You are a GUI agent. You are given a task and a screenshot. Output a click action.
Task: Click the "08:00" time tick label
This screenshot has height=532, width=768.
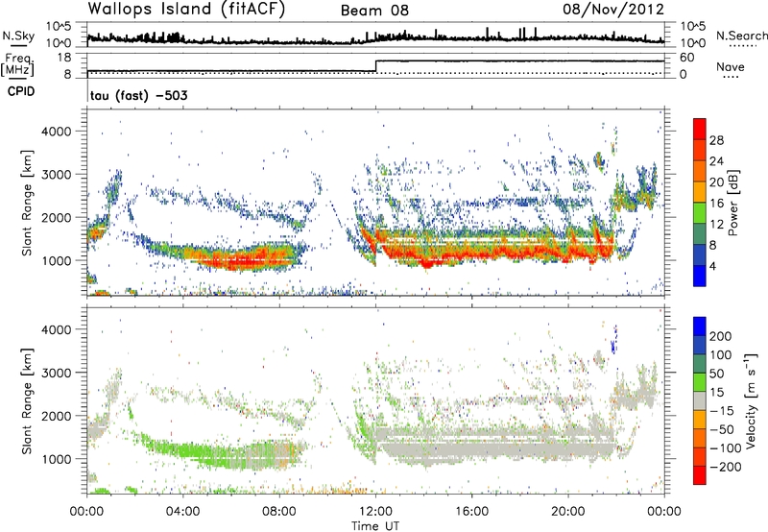279,512
